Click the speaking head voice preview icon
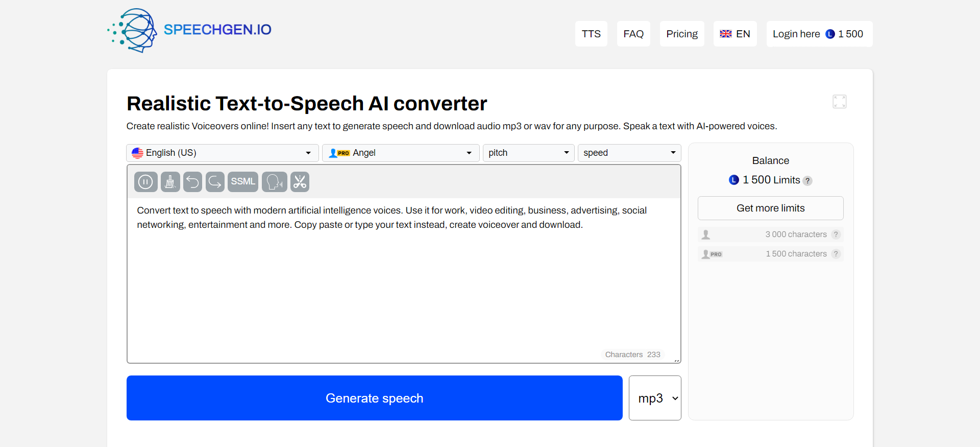This screenshot has height=447, width=980. (x=274, y=181)
